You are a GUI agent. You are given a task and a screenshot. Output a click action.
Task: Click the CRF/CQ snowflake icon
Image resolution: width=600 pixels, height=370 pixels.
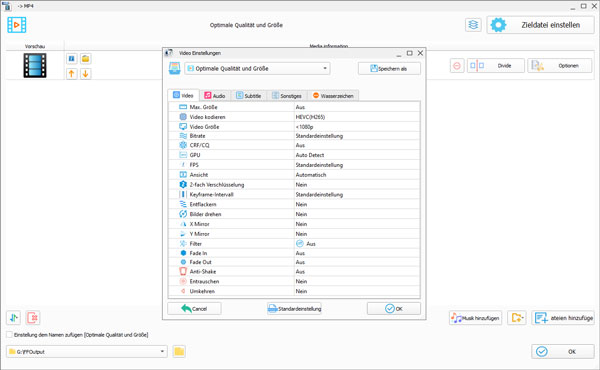pyautogui.click(x=183, y=145)
